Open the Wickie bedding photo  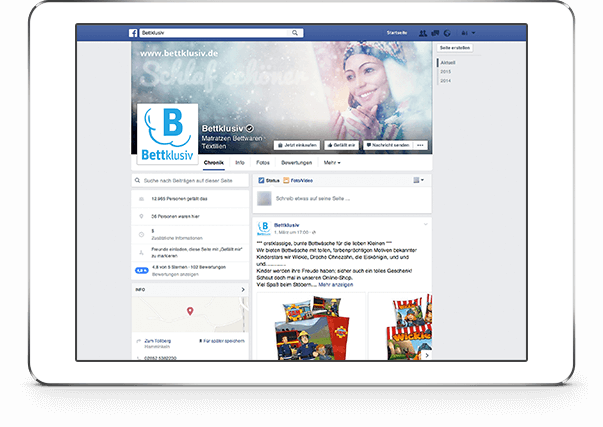(400, 327)
